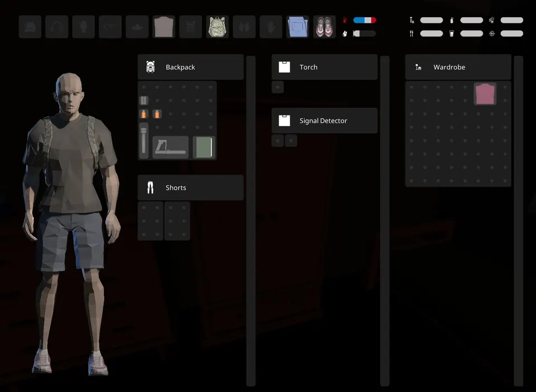Select the equipped blue shorts slot
536x392 pixels.
click(298, 27)
